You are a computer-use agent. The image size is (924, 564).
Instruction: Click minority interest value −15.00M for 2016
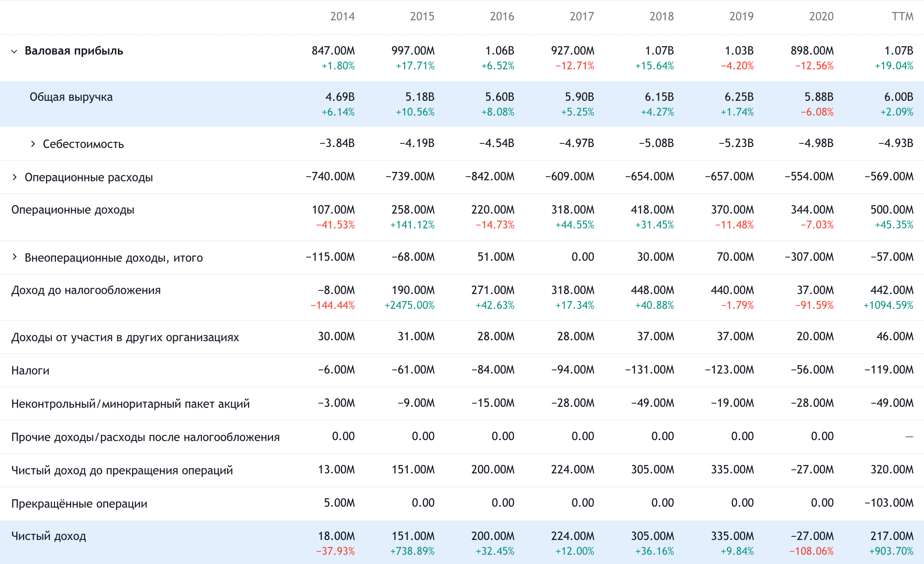(493, 403)
